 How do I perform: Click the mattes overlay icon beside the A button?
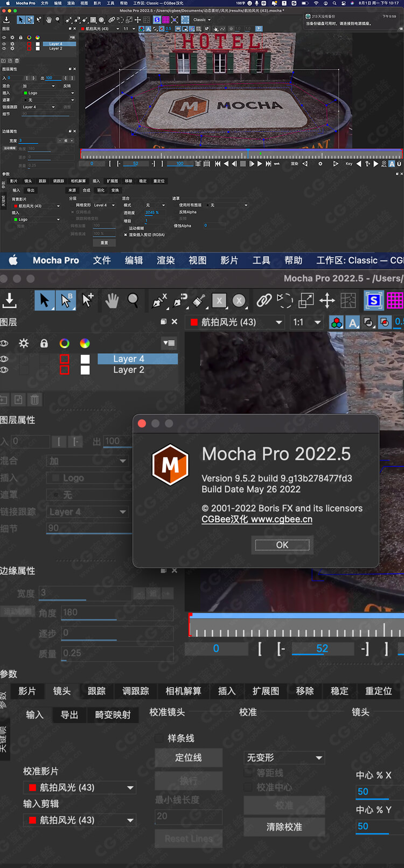[x=369, y=322]
